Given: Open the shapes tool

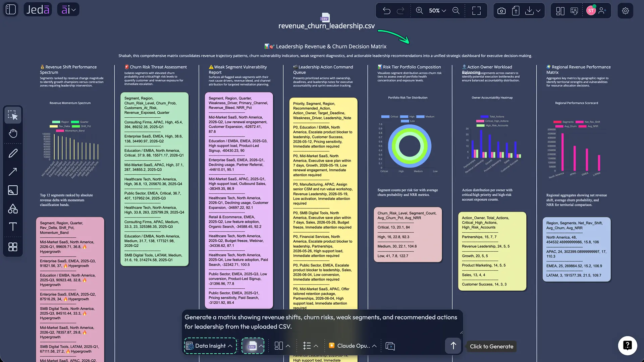Looking at the screenshot, I should coord(13,208).
